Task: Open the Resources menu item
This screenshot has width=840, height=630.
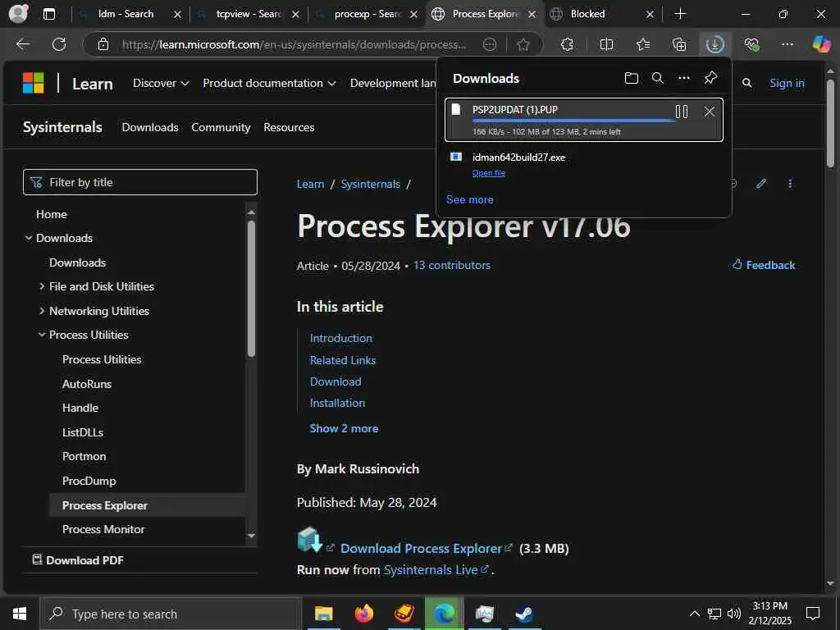Action: click(x=289, y=127)
